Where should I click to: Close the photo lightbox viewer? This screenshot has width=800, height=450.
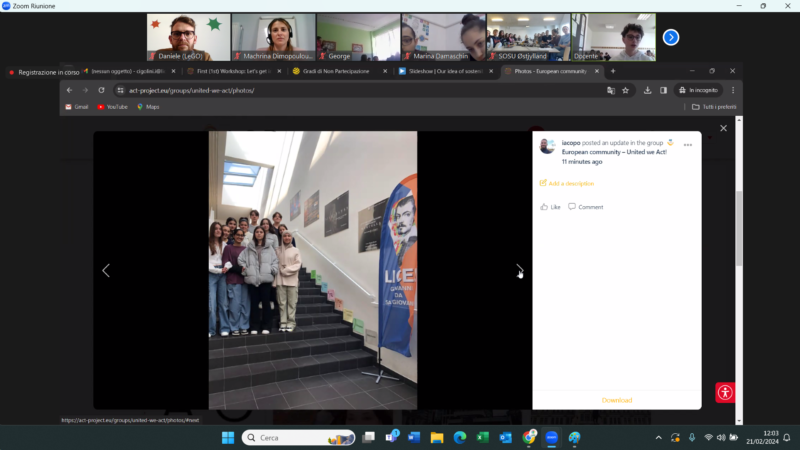724,128
